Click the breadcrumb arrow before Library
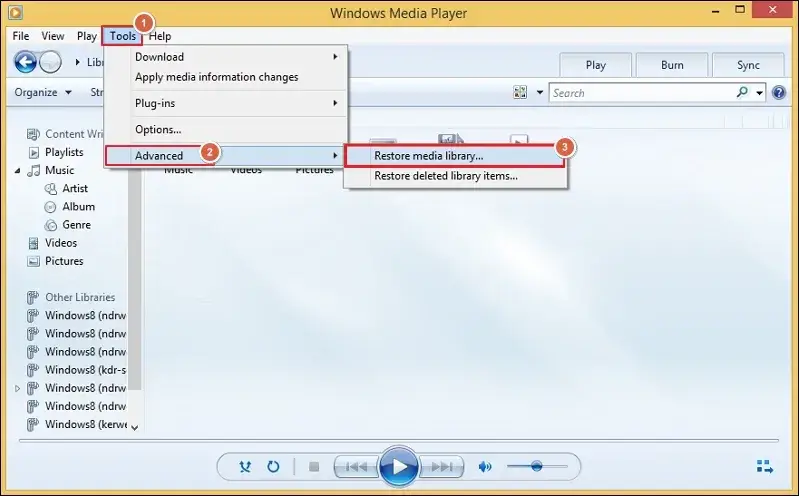Viewport: 799px width, 496px height. click(77, 62)
